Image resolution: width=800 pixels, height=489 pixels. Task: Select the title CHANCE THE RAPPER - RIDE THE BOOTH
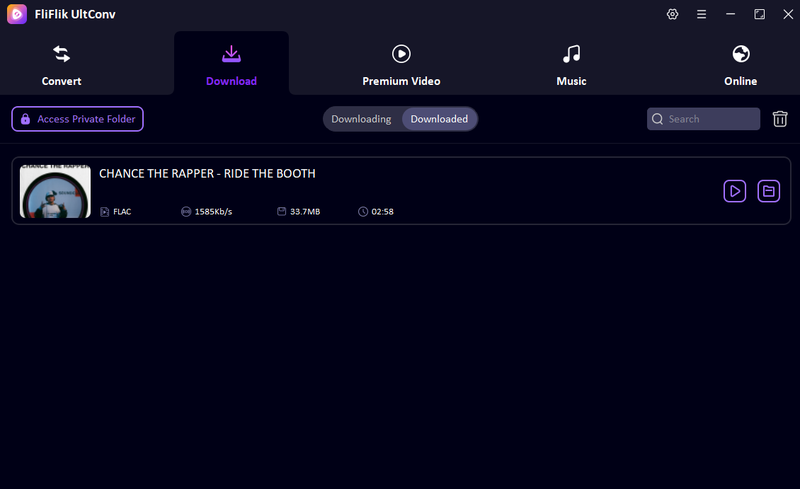pos(207,174)
